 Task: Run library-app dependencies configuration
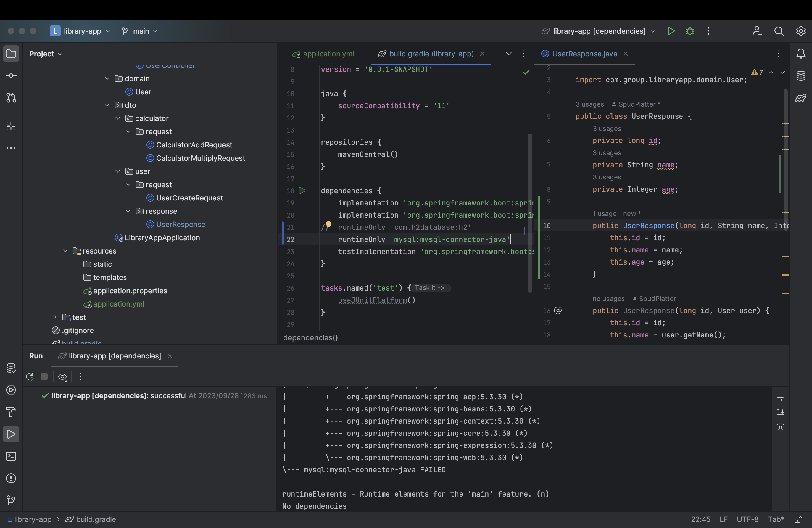[x=671, y=31]
